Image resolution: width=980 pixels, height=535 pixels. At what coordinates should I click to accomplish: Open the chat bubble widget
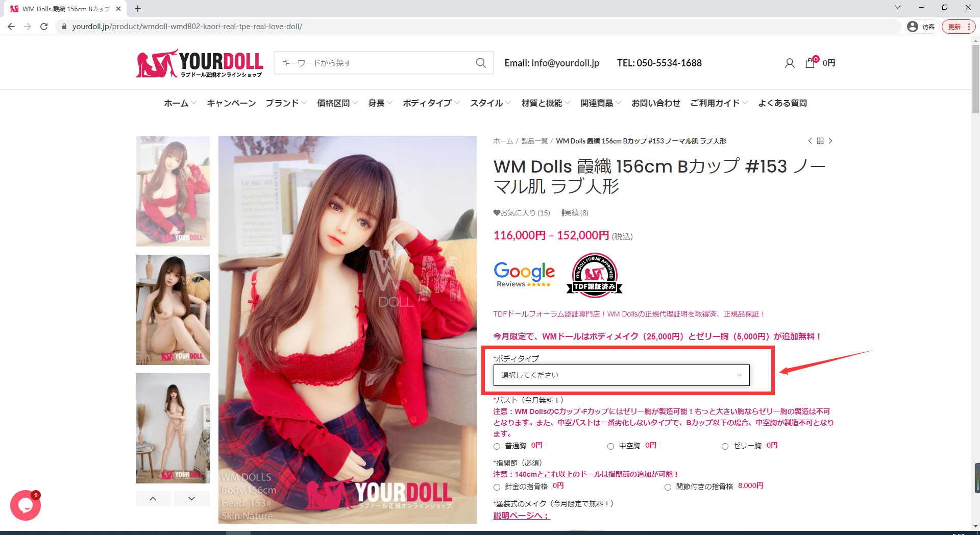pos(26,505)
